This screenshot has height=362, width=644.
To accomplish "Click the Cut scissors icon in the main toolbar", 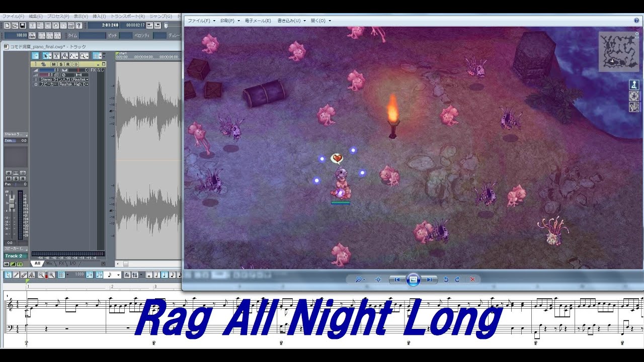I will click(32, 26).
